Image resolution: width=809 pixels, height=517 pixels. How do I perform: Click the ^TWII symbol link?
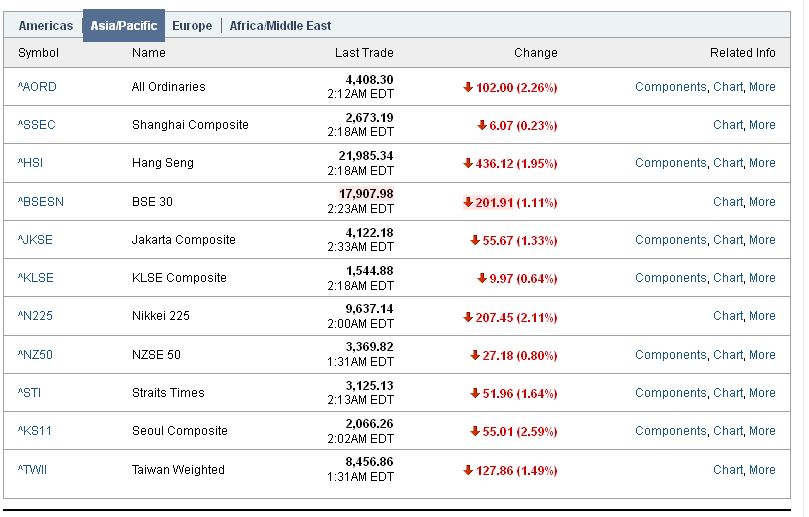[x=33, y=470]
